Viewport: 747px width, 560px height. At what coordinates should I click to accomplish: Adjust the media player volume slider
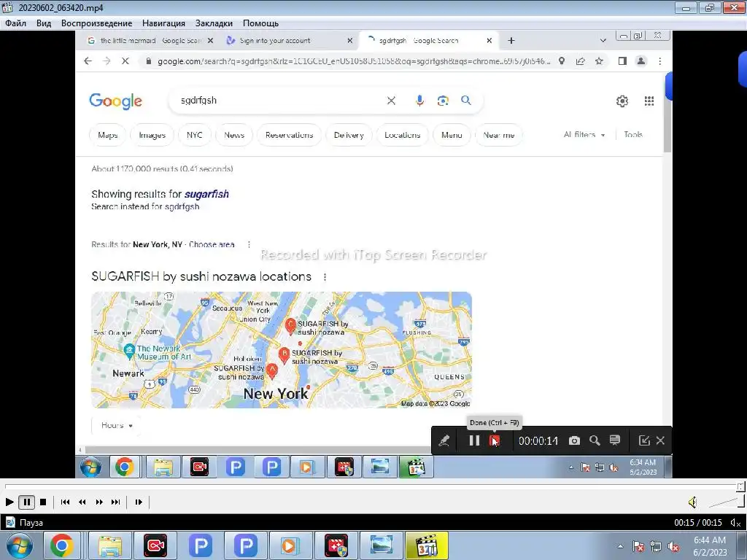pyautogui.click(x=727, y=502)
